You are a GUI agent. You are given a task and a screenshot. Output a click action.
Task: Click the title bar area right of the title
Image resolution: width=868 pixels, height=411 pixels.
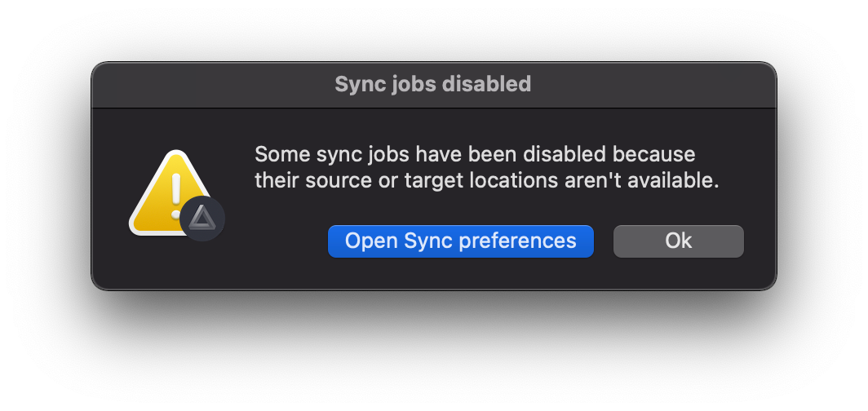[x=653, y=85]
